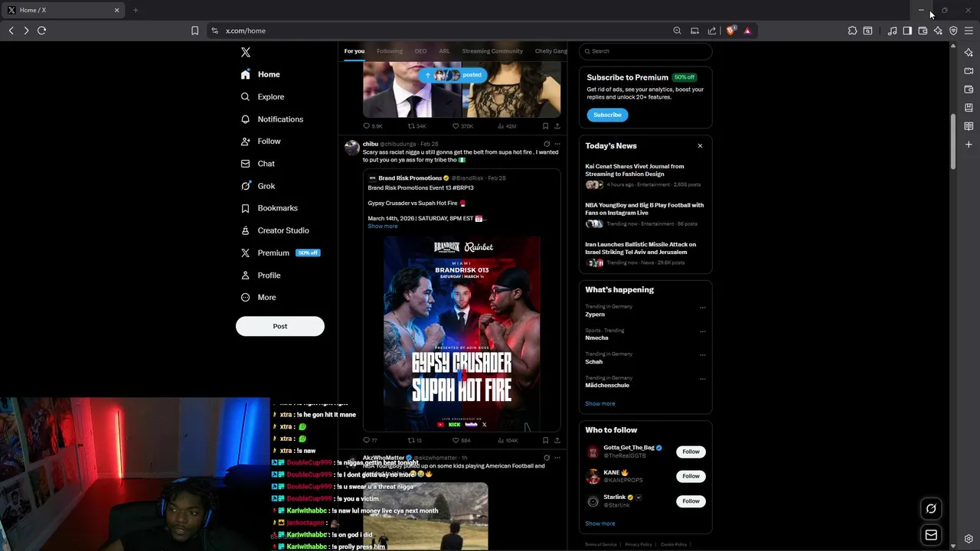980x551 pixels.
Task: Switch to Streaming Community tab
Action: (x=492, y=51)
